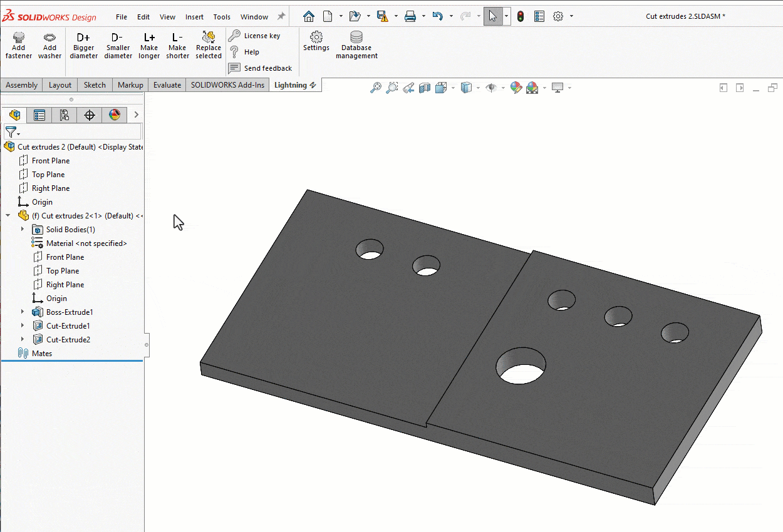Screen dimensions: 783x532
Task: Click the View Settings monitor icon
Action: [557, 88]
